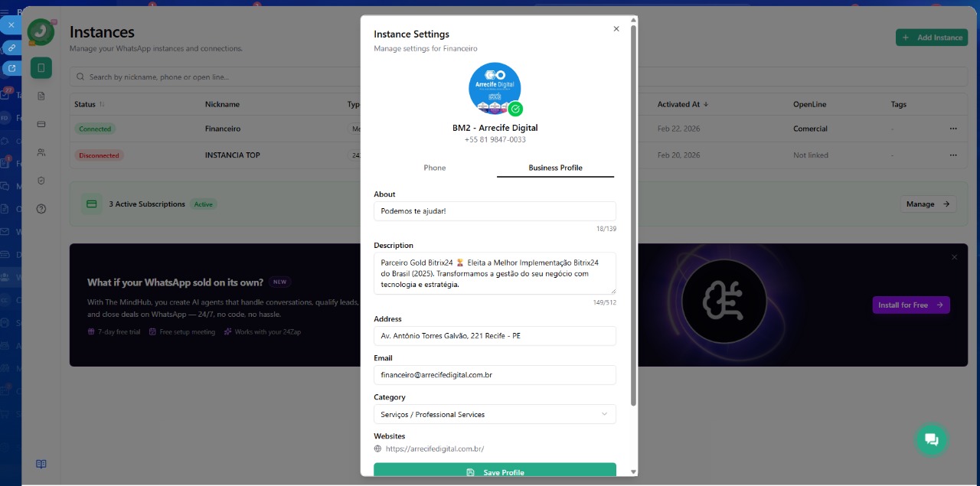Open row options for Financeiro instance
980x486 pixels.
pos(953,129)
